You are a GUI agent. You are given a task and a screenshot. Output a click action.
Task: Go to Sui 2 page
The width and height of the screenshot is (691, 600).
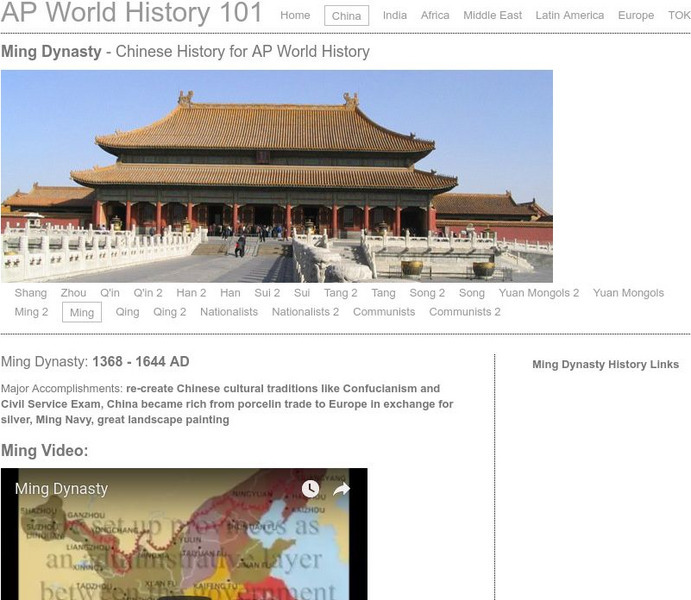click(267, 293)
